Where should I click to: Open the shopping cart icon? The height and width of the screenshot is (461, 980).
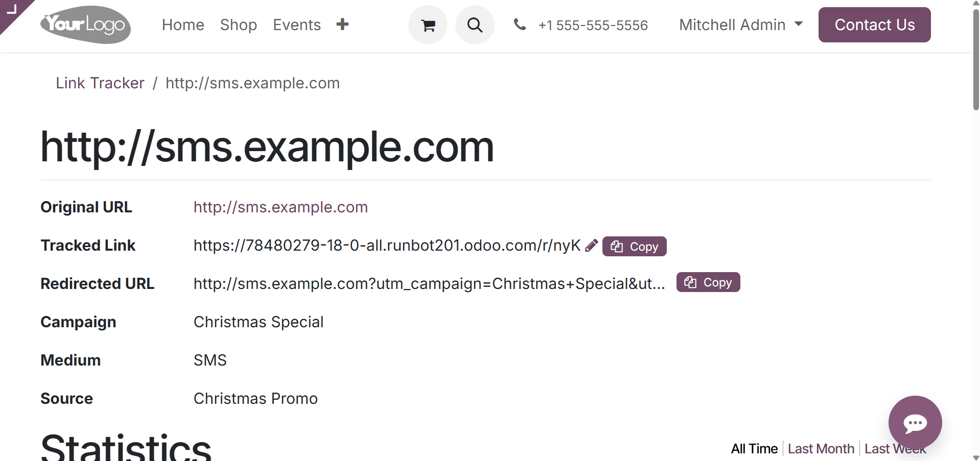(428, 25)
